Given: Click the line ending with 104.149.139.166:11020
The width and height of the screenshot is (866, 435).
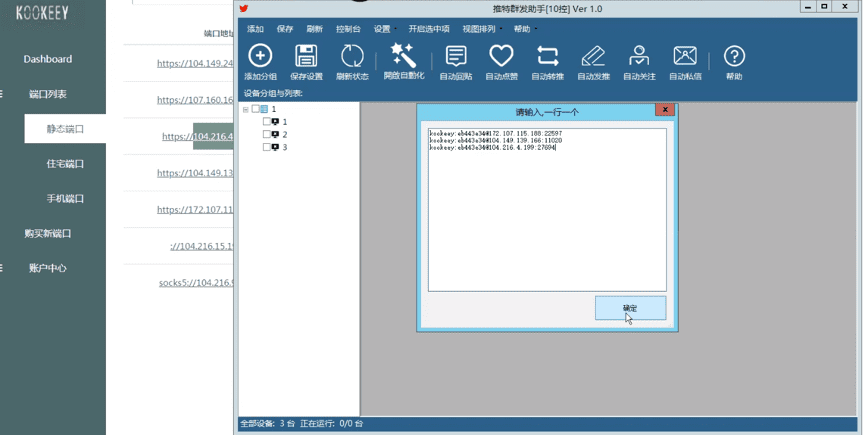Looking at the screenshot, I should pyautogui.click(x=495, y=141).
